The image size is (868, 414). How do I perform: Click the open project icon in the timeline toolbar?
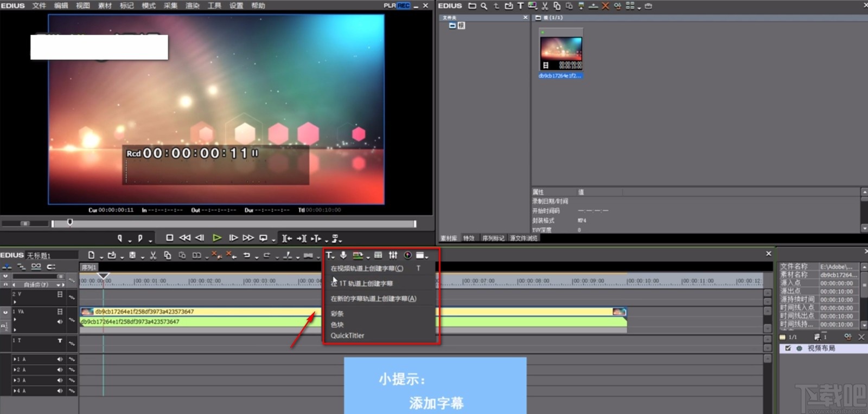coord(112,255)
